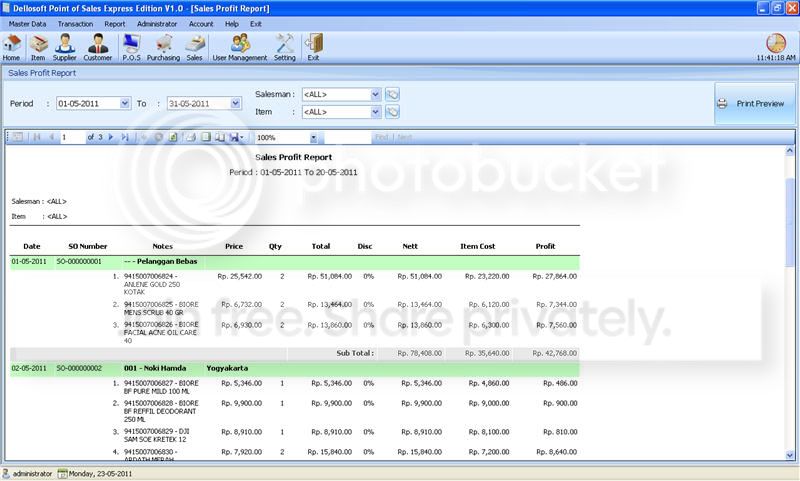Open the zoom 100% dropdown
The image size is (800, 481).
coord(313,138)
